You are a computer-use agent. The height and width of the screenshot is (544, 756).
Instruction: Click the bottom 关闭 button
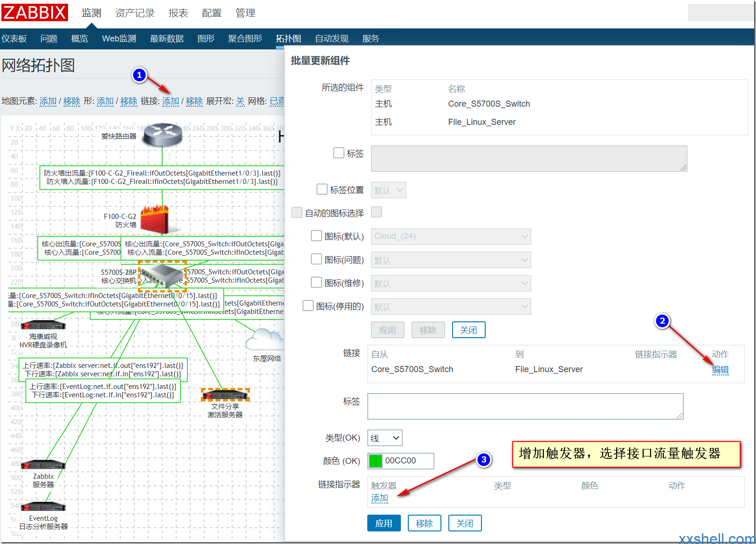pos(465,523)
